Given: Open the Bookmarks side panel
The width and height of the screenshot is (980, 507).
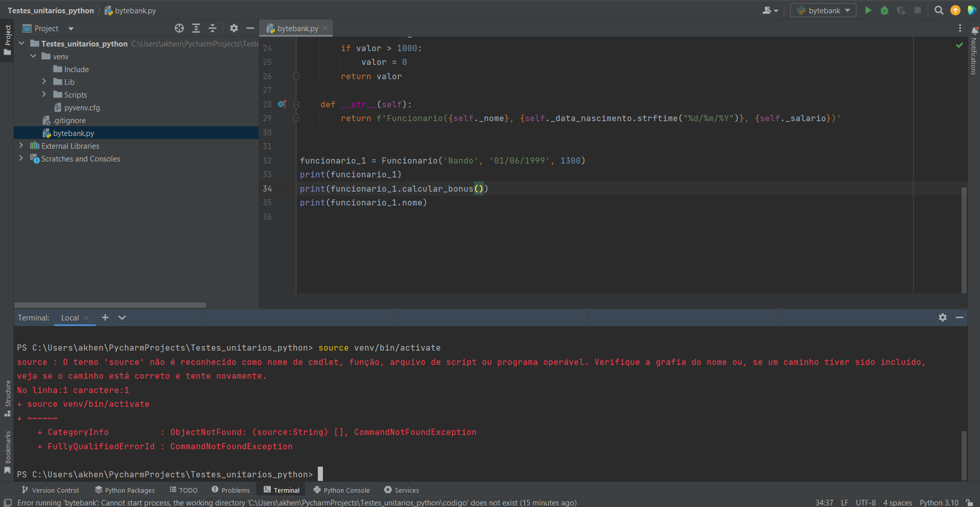Looking at the screenshot, I should (7, 452).
